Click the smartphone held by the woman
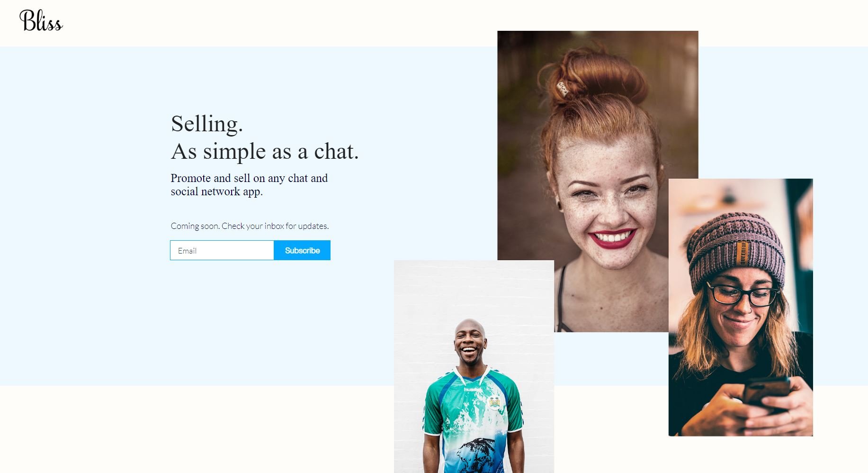Screen dimensions: 868x473 tap(765, 391)
